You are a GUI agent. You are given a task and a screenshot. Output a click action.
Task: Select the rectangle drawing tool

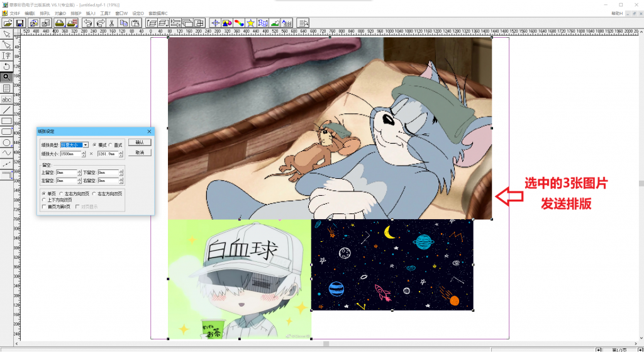(6, 121)
